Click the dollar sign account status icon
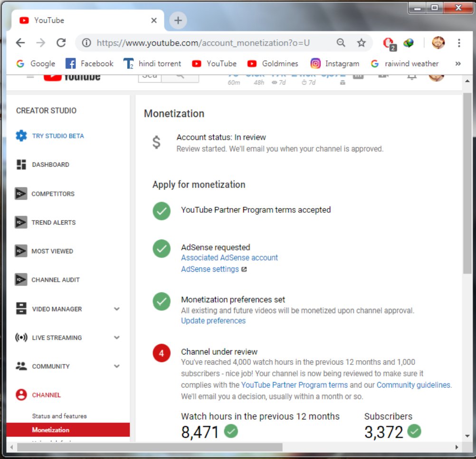Screen dimensions: 476x459 [156, 142]
